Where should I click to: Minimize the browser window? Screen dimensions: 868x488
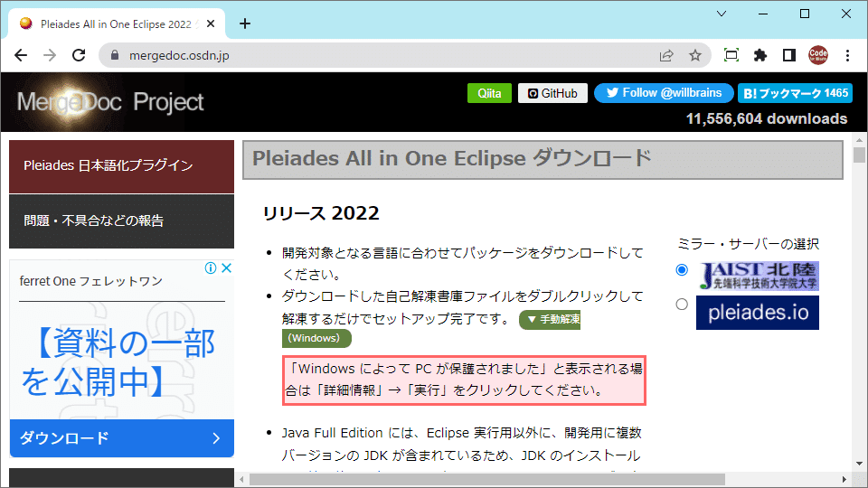click(x=763, y=14)
